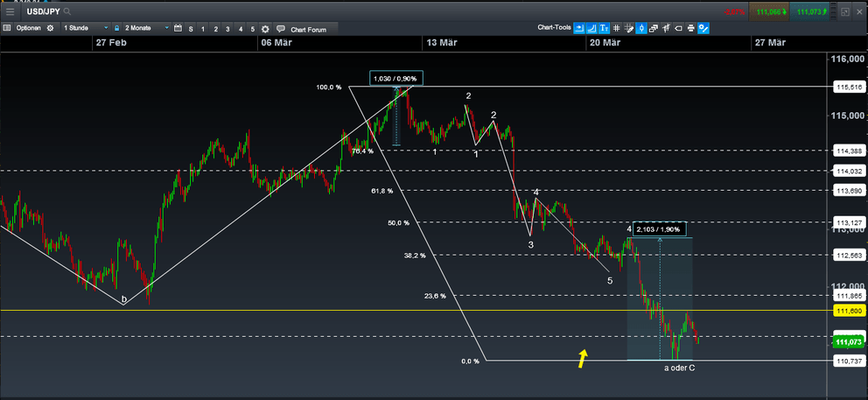Toggle the blue lock icon
Image resolution: width=868 pixels, height=400 pixels.
116,28
